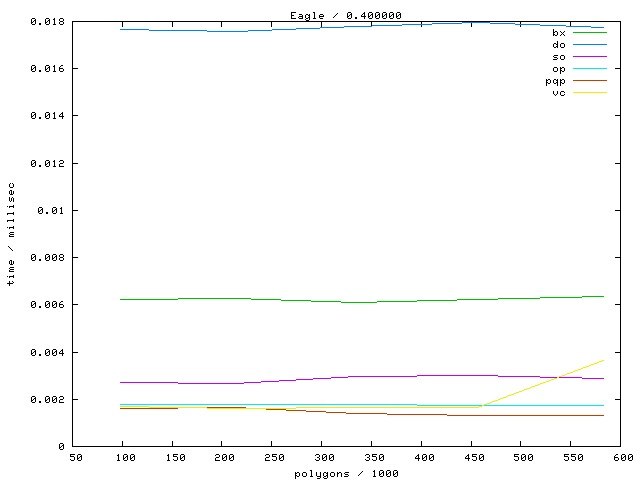Click the yellow line sample beside 'vc'
The image size is (640, 480).
[590, 93]
